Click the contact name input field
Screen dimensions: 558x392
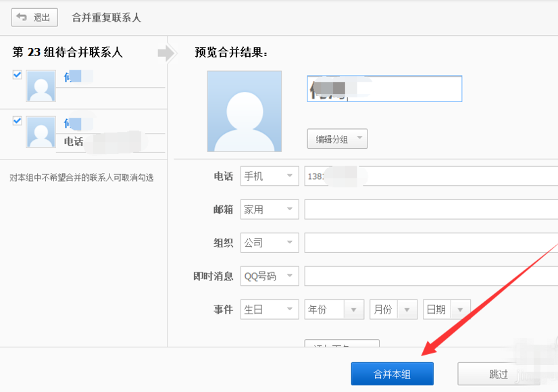(384, 89)
